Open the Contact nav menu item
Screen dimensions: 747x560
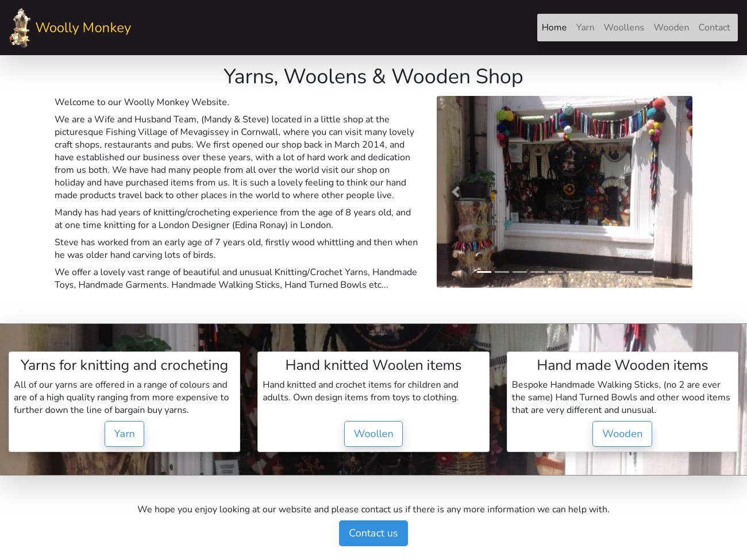714,28
